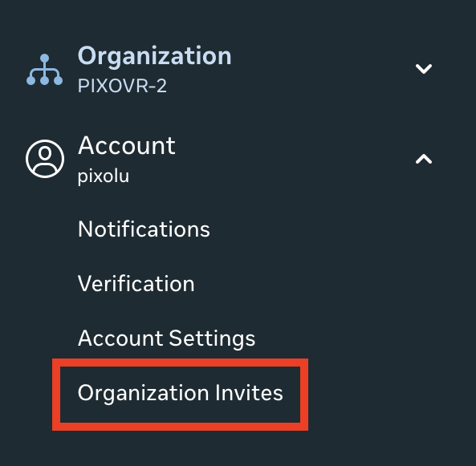Select the highlighted Organization Invites entry
The image size is (476, 466).
tap(181, 394)
